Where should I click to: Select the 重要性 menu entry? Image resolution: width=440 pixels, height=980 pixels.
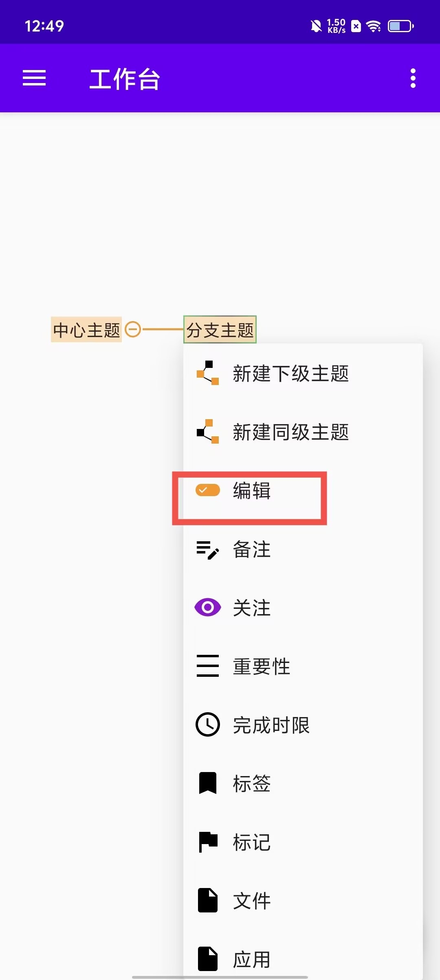coord(303,666)
